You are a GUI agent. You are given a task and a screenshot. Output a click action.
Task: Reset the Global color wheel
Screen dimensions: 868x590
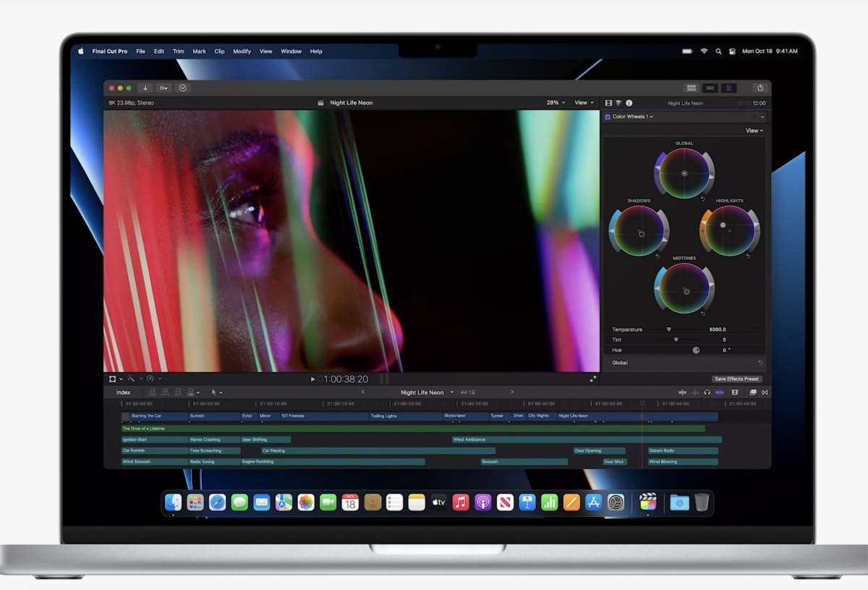click(x=703, y=198)
